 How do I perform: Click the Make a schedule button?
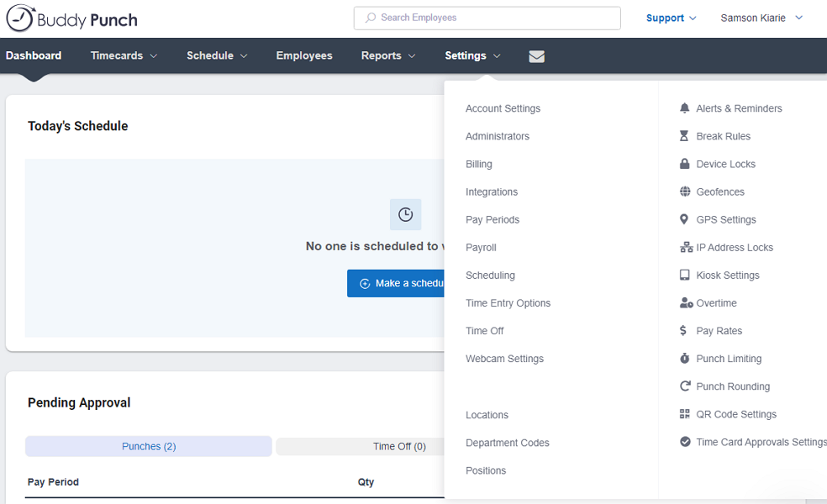tap(397, 283)
